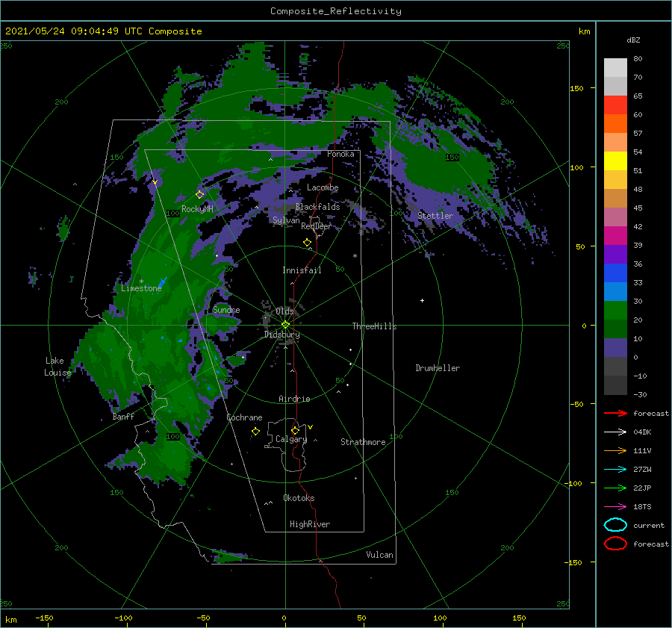
Task: Select the bright green 20-30 dBZ swatch
Action: [615, 311]
